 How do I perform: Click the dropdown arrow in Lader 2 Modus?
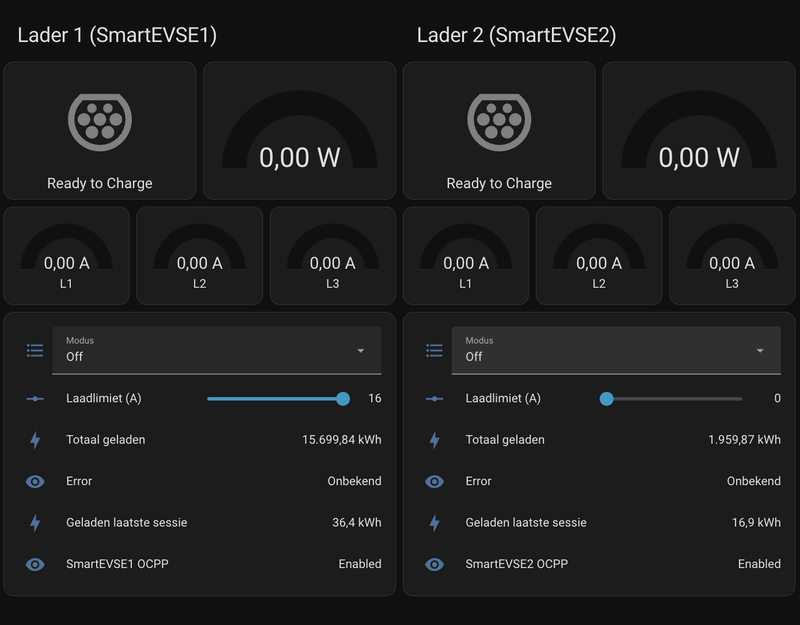point(760,351)
